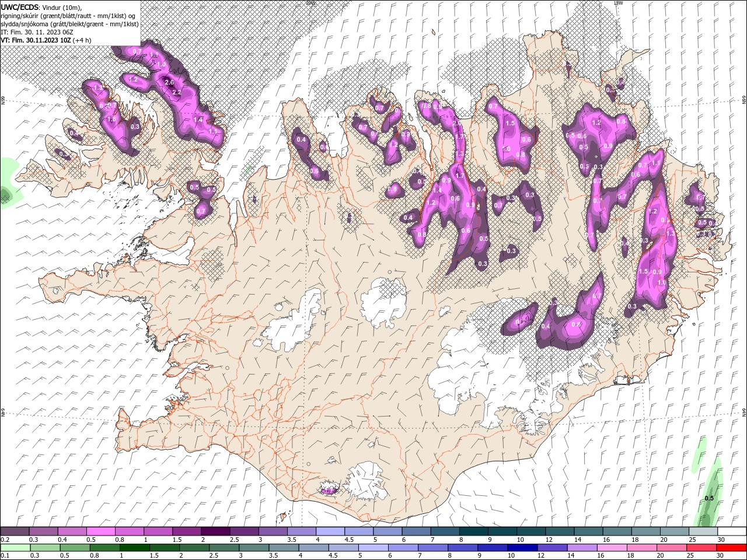Screen dimensions: 747x560
Task: Click the 'rigning/skúrir' legend description line
Action: tap(68, 16)
